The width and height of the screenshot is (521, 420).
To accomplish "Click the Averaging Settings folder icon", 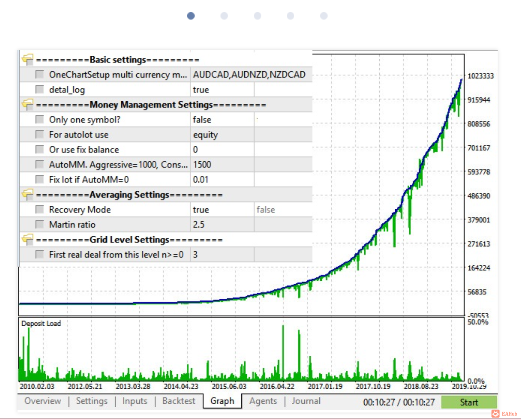I will point(28,195).
